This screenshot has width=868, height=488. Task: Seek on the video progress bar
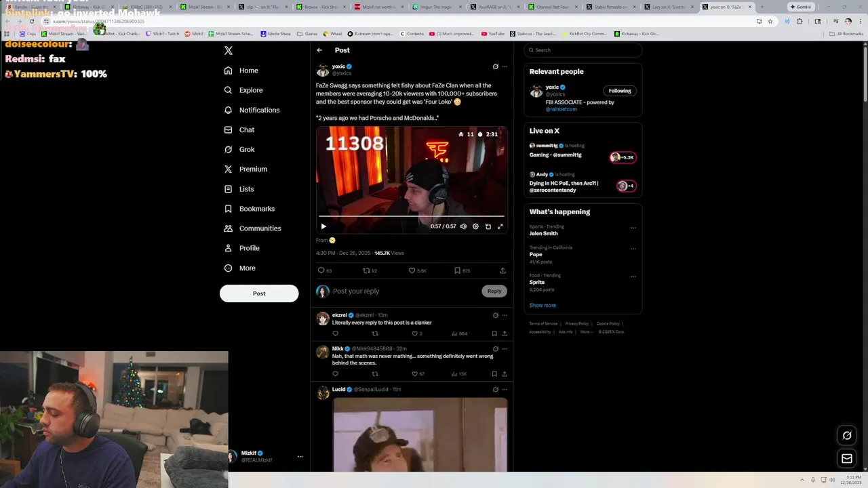(x=412, y=216)
